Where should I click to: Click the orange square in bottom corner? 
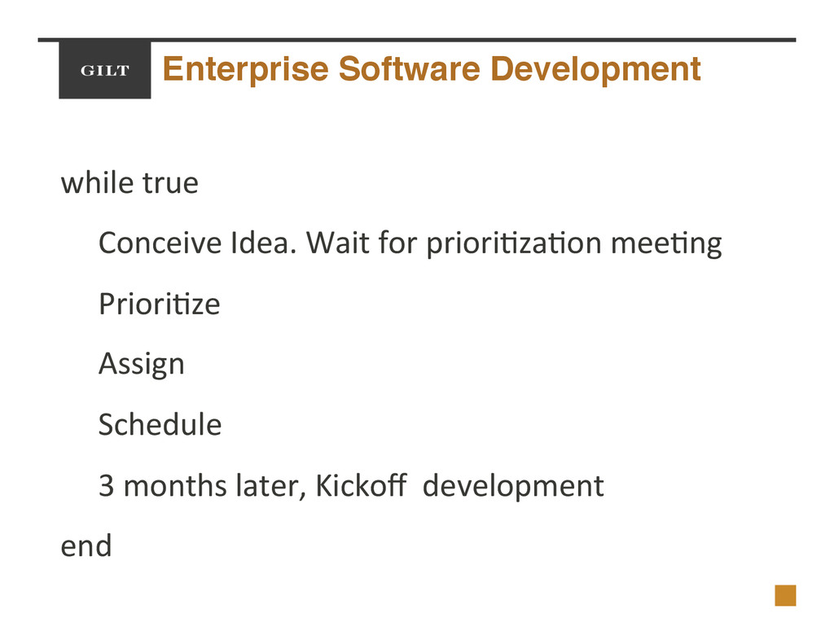point(785,595)
